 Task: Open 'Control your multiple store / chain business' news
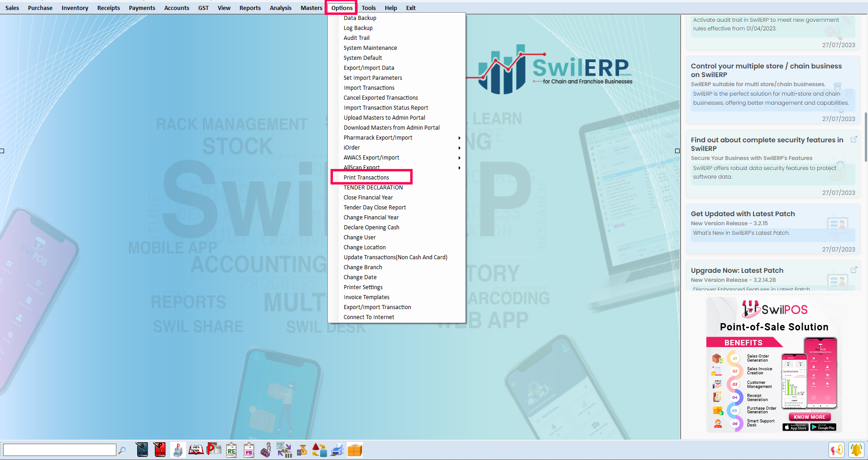773,90
